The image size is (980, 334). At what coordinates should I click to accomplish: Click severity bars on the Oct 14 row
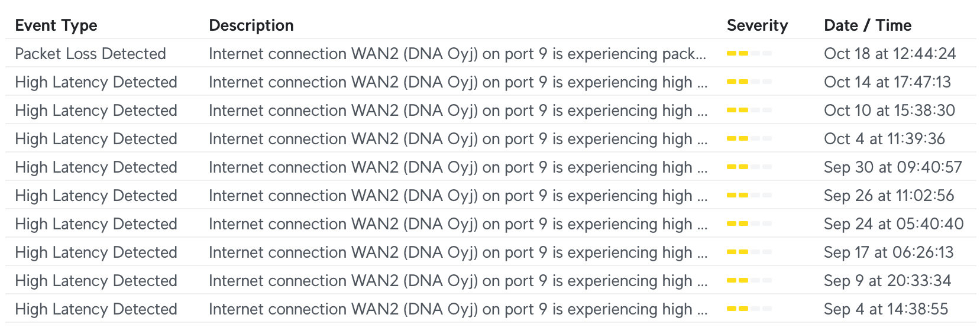coord(749,82)
